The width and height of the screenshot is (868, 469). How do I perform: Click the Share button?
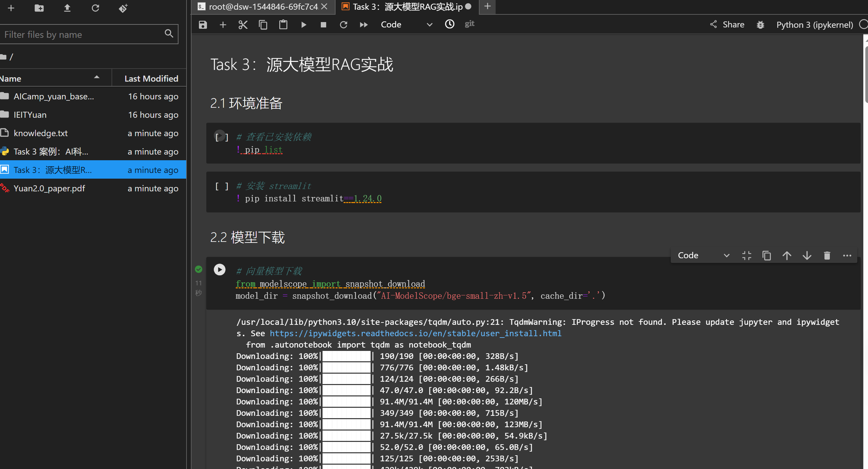pos(727,24)
